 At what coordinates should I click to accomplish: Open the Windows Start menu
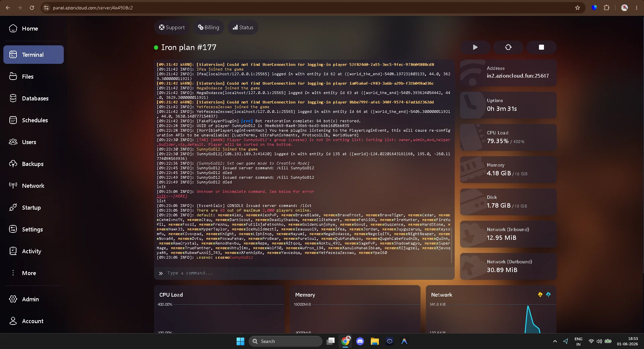[240, 341]
